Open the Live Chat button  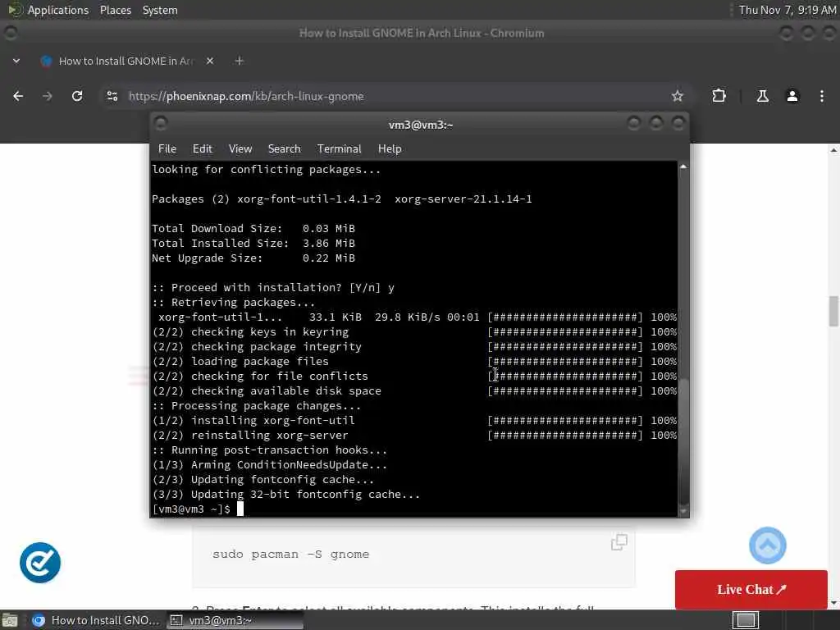(x=751, y=589)
